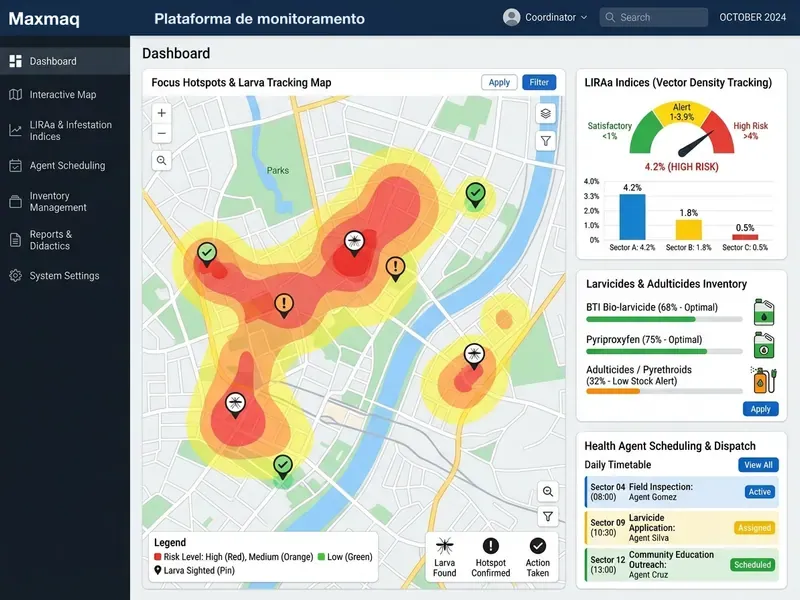The height and width of the screenshot is (600, 800).
Task: Click the BTI Bio-larvicide jug icon
Action: point(764,312)
